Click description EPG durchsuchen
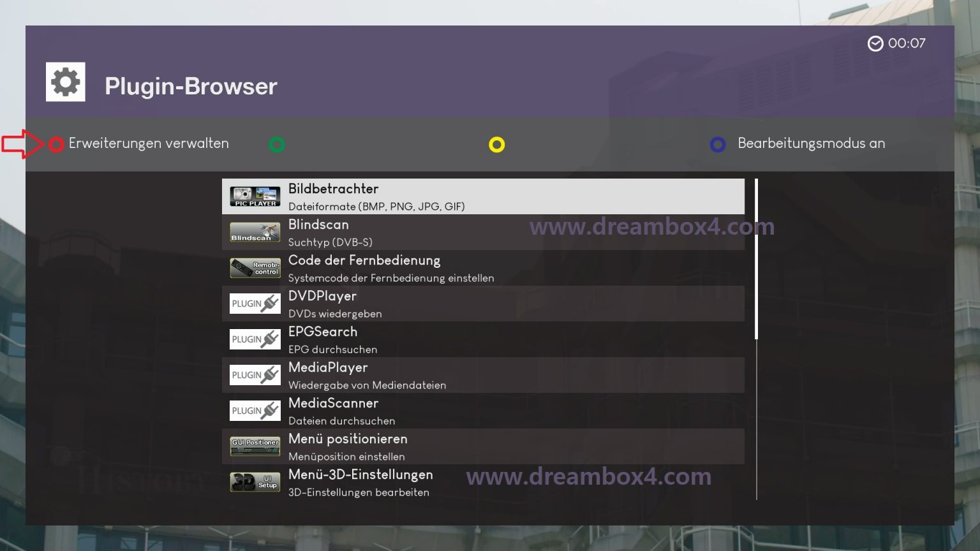 (333, 349)
